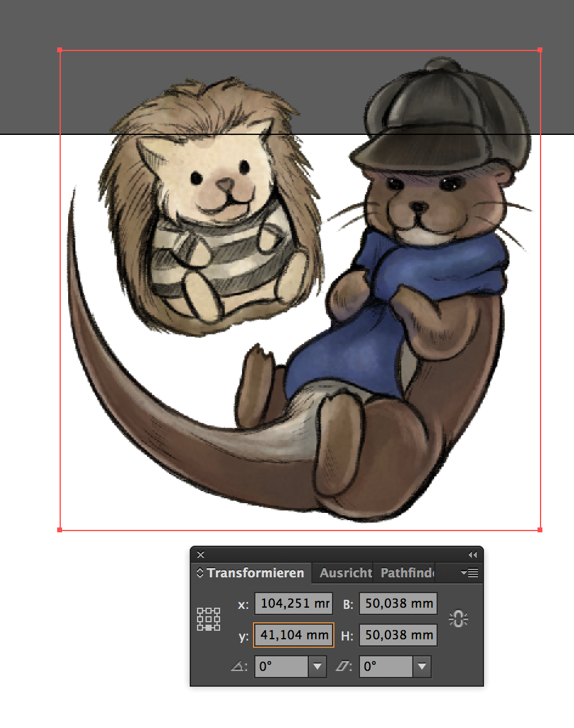Screen dimensions: 574x728
Task: Open the panel flyout menu
Action: 469,573
